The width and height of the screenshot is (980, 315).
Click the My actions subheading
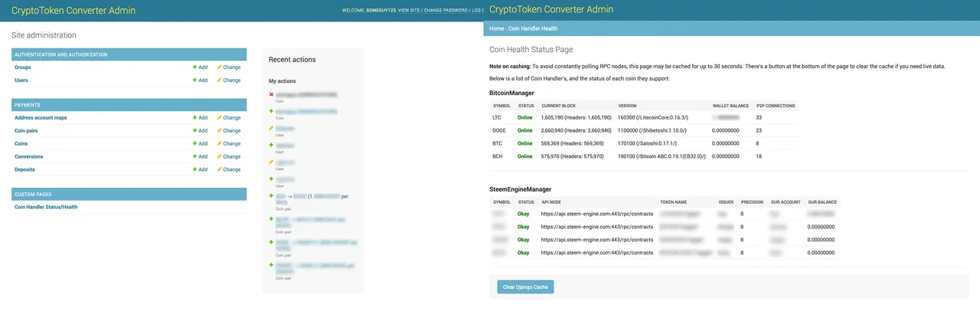tap(283, 80)
